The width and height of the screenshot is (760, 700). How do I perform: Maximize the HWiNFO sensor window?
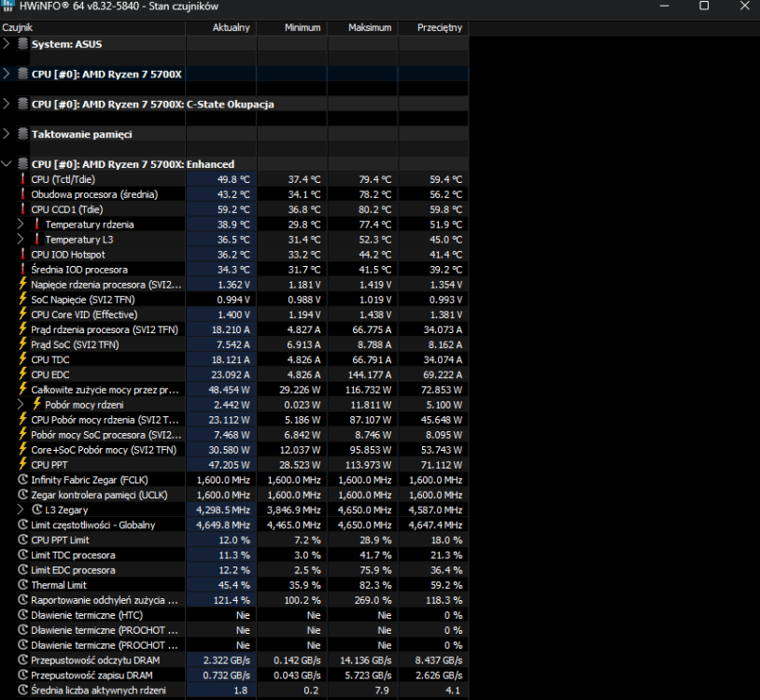pos(704,6)
